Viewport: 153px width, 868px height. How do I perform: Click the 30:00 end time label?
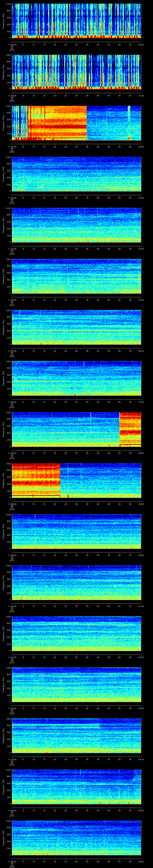click(141, 44)
